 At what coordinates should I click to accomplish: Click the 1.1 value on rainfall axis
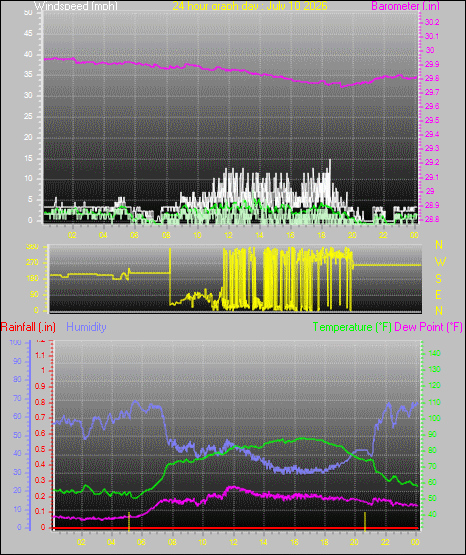pos(40,355)
